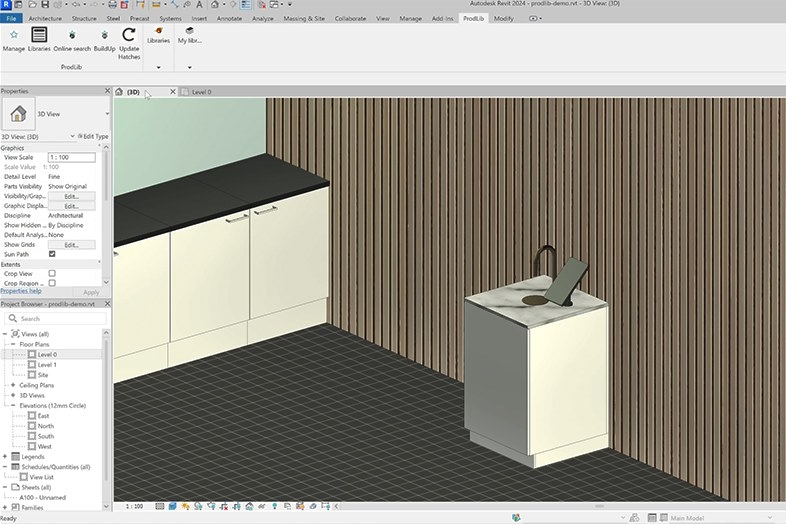Open the Structure ribbon tab
This screenshot has width=786, height=524.
click(x=84, y=19)
